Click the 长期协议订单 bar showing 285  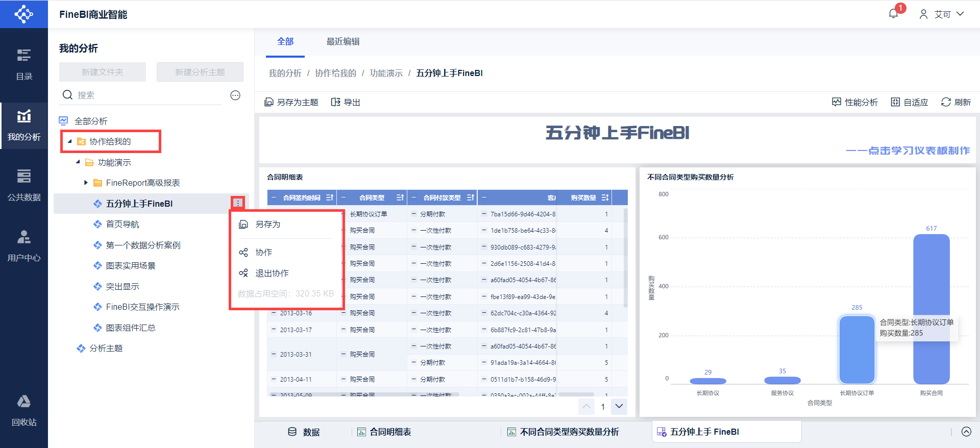(857, 350)
